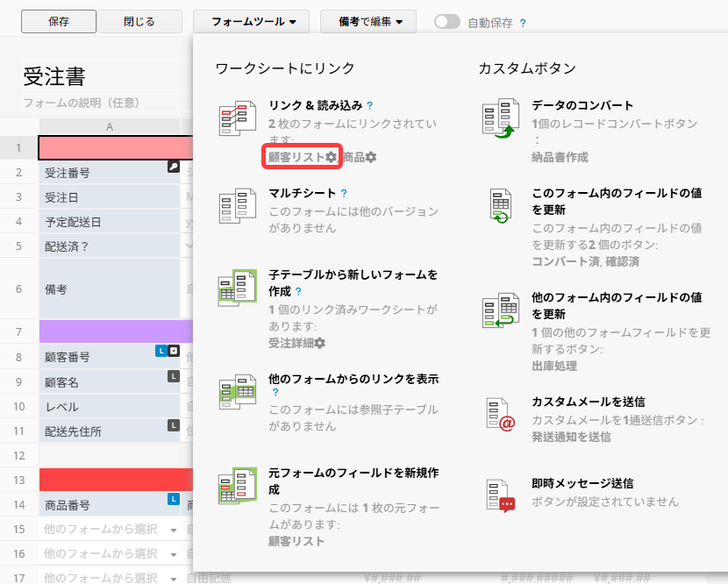Click the データのコンバート icon
The image size is (728, 584).
click(x=500, y=118)
